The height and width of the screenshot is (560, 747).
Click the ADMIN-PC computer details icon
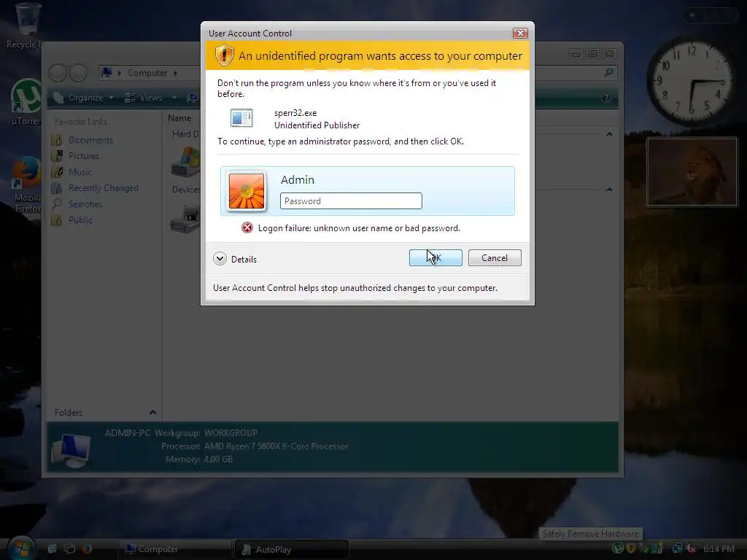71,448
